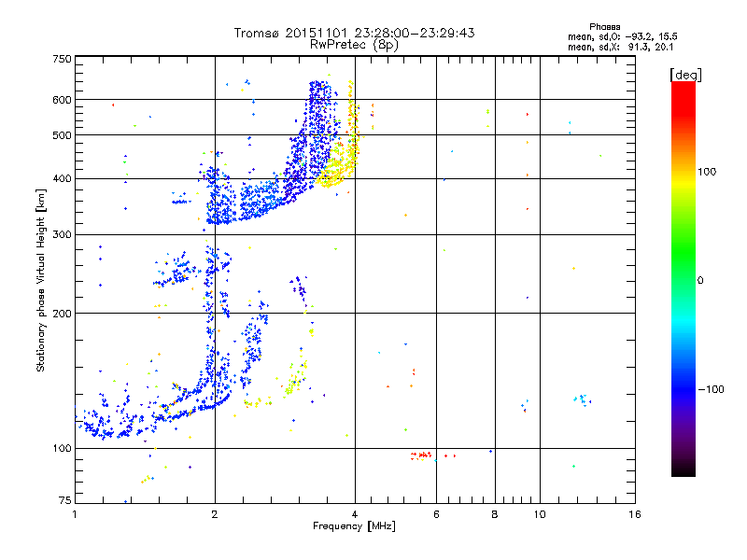Click the x-axis tick label "4"
The width and height of the screenshot is (747, 560).
click(x=355, y=514)
